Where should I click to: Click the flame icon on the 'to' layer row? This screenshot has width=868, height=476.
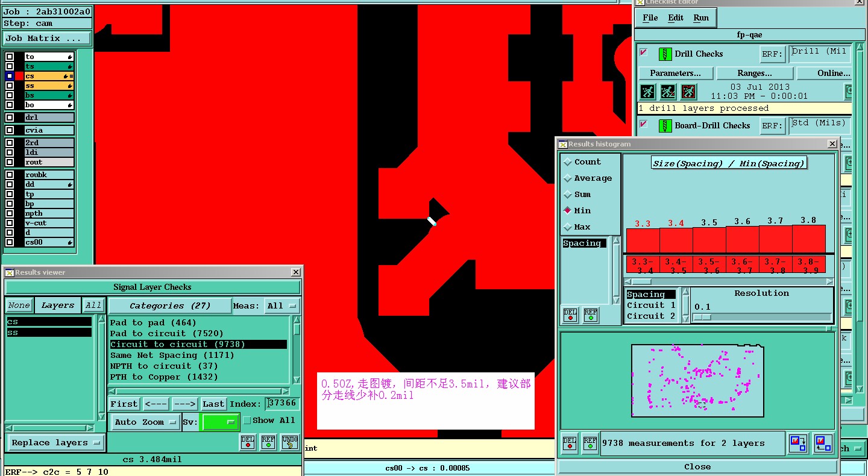click(x=70, y=57)
